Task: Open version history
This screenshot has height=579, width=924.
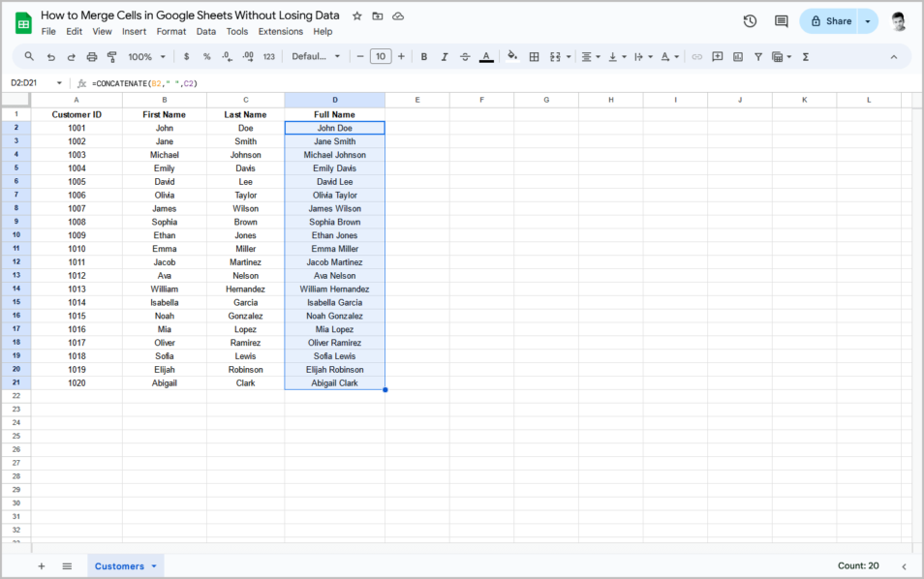Action: (x=750, y=20)
